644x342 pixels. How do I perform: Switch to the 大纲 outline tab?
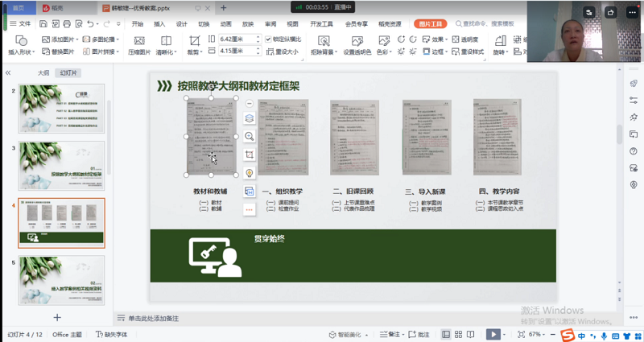point(43,72)
